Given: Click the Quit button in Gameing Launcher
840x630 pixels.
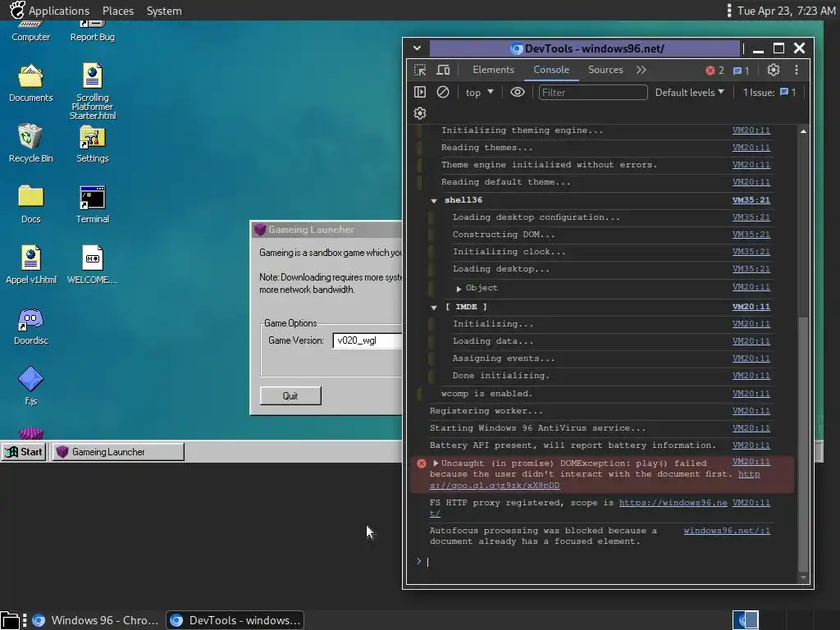Looking at the screenshot, I should [290, 396].
